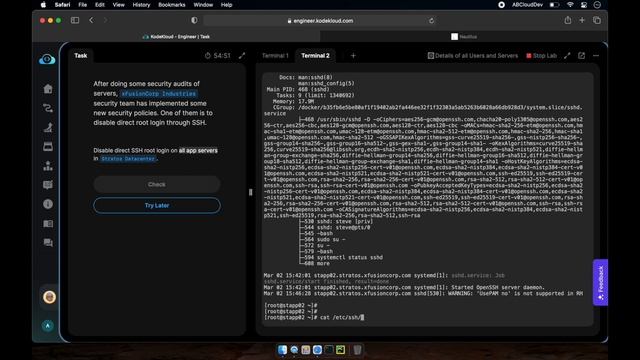Open the Safari menu in menu bar
This screenshot has height=360, width=640.
[x=62, y=5]
